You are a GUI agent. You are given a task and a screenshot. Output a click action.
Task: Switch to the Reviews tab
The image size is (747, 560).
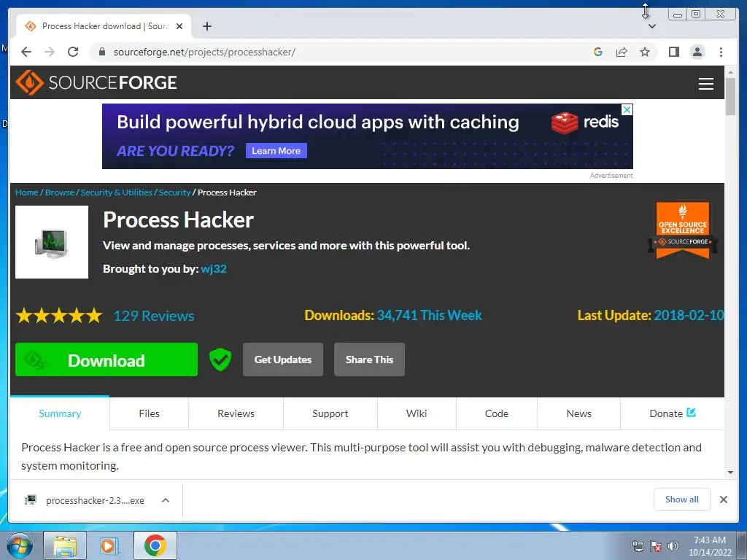(x=236, y=413)
